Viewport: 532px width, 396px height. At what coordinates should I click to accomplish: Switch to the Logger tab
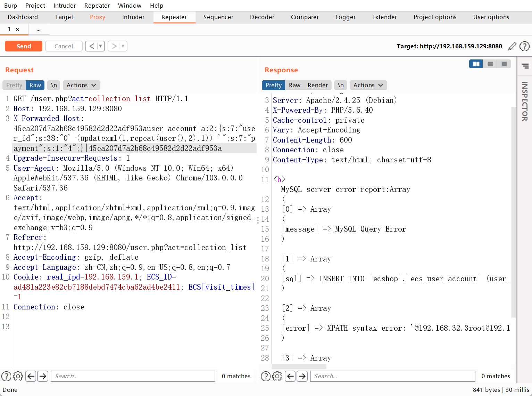click(x=346, y=17)
